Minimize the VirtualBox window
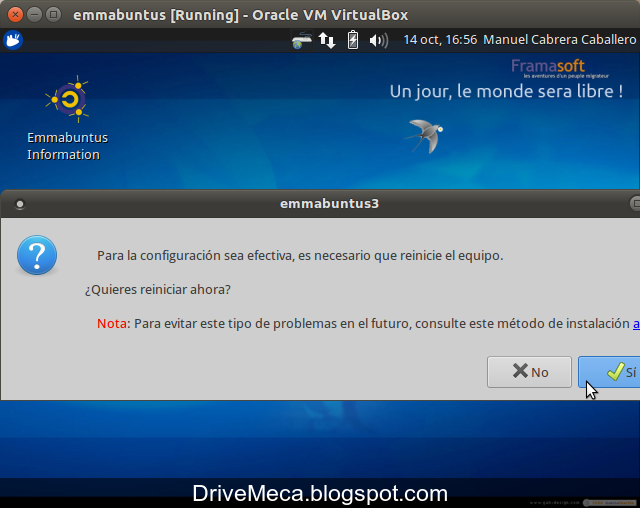 coord(34,15)
